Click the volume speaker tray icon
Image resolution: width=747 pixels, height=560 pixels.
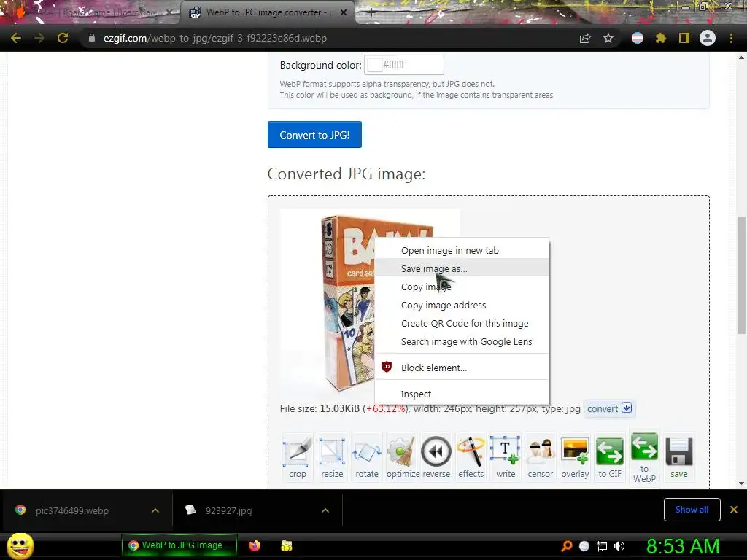click(619, 546)
